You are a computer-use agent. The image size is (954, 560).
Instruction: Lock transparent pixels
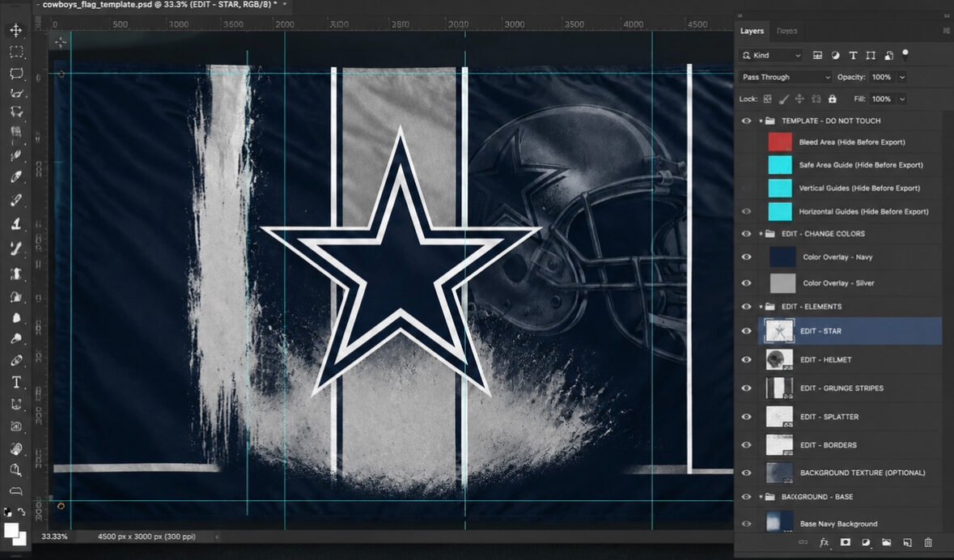[x=767, y=99]
